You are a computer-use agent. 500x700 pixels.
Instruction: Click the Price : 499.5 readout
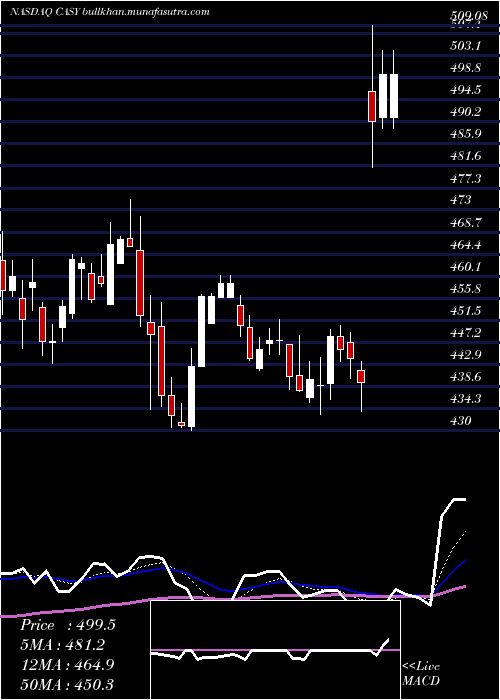[68, 625]
